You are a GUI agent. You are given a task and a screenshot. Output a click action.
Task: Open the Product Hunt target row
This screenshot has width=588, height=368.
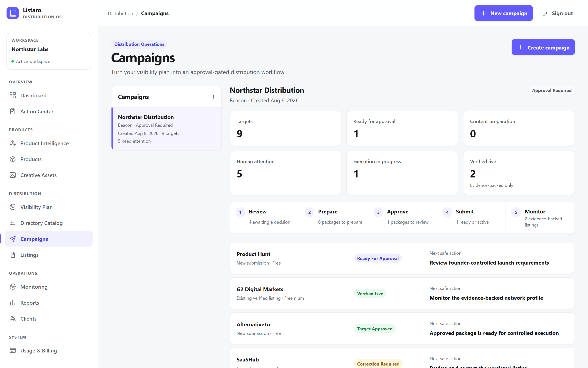coord(402,258)
